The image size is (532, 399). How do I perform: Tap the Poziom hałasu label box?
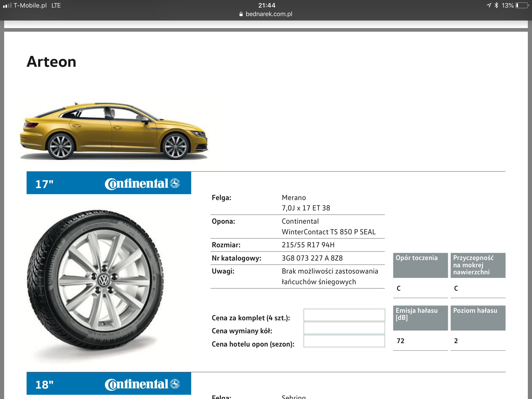click(x=478, y=317)
